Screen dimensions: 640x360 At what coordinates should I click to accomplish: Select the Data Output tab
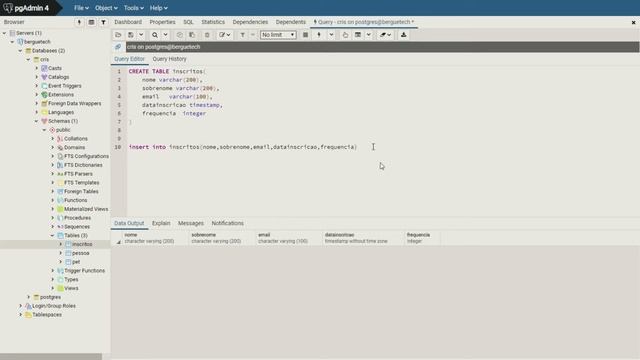coord(129,223)
